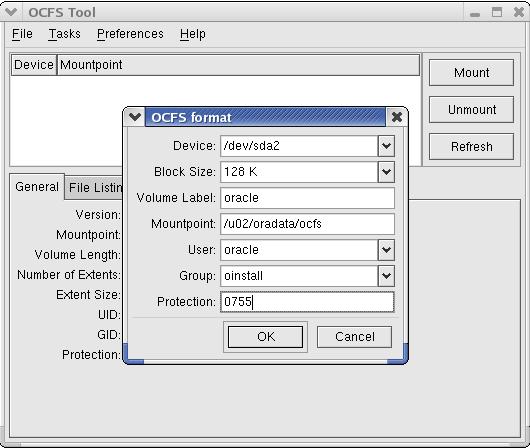Click the User field showing oracle
The image size is (530, 448).
coord(299,250)
